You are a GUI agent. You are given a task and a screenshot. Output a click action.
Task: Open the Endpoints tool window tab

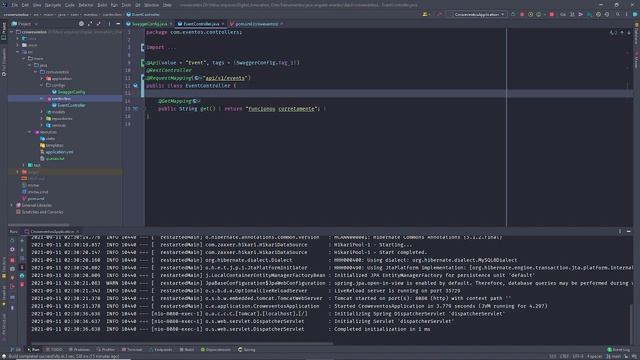coord(161,350)
